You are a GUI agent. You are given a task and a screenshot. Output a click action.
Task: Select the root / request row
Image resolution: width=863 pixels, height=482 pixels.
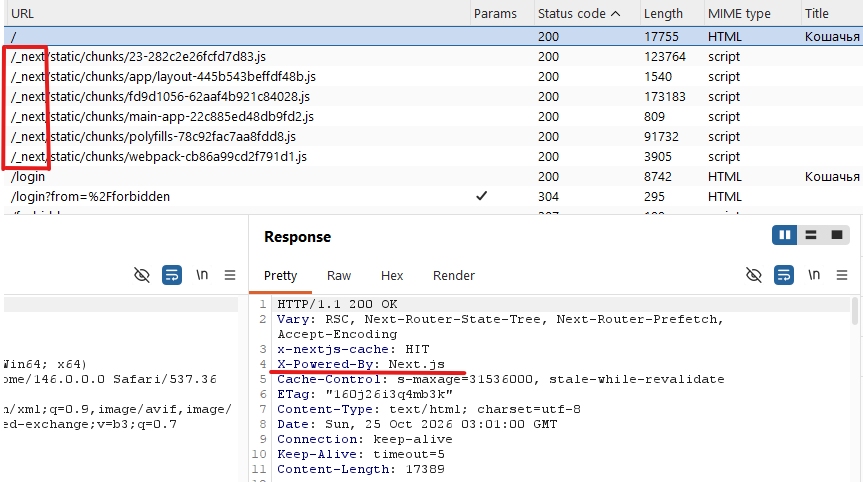433,36
